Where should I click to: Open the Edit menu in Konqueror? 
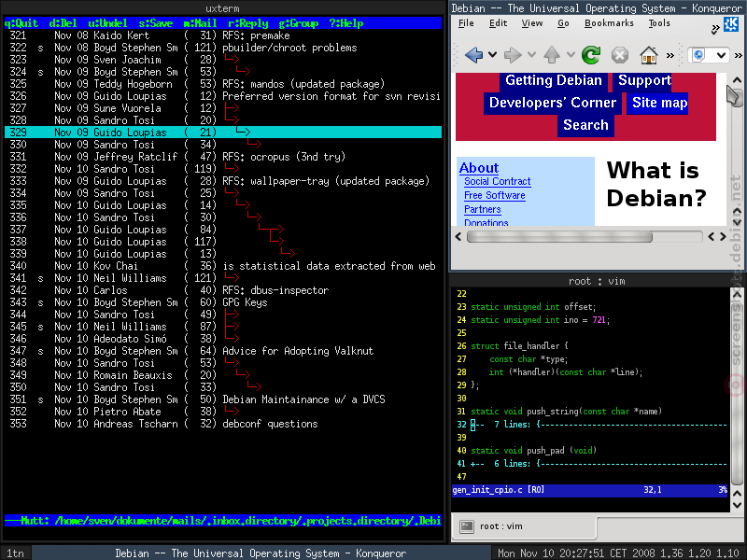click(x=498, y=22)
